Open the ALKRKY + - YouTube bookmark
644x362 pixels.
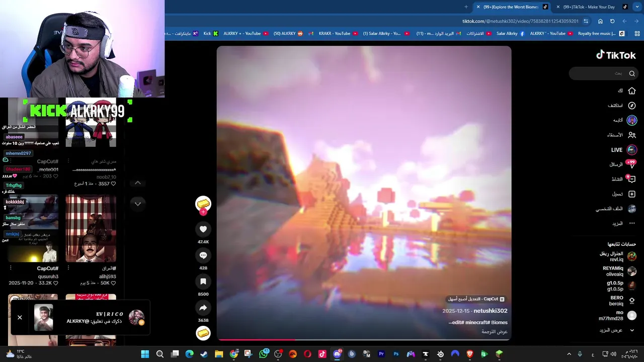click(x=246, y=34)
